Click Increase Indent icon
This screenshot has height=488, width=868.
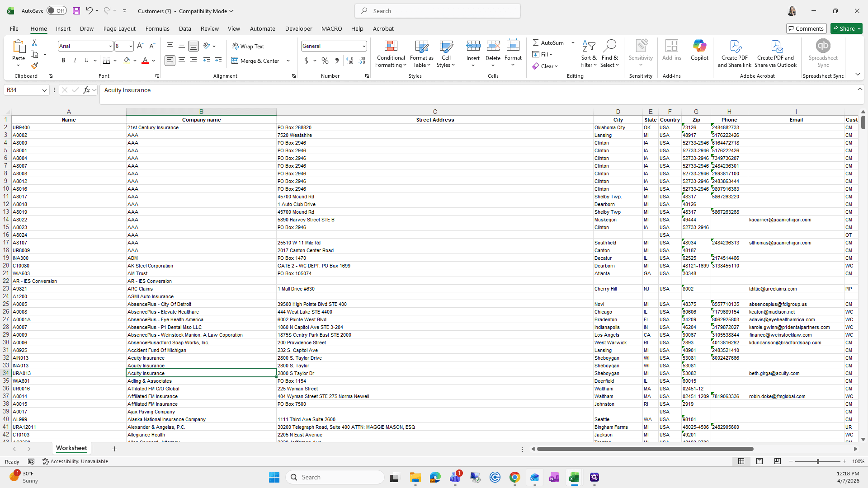218,61
